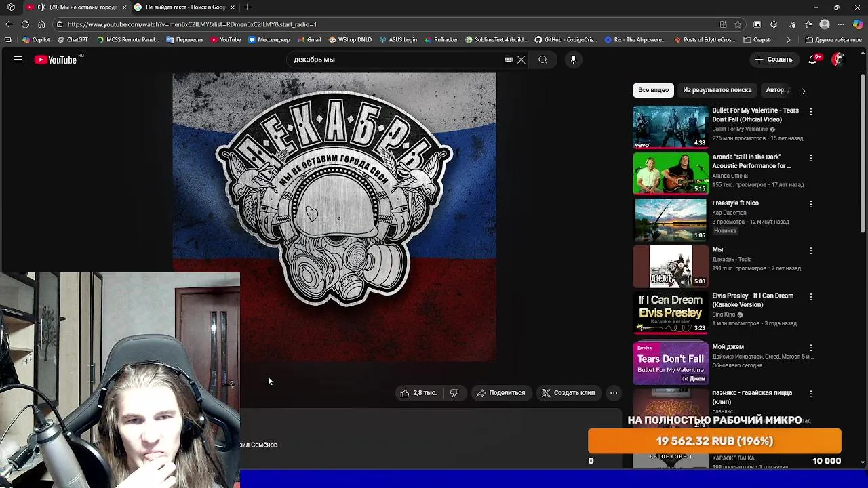Open options for the Bullet For My Valentine video

coord(811,112)
